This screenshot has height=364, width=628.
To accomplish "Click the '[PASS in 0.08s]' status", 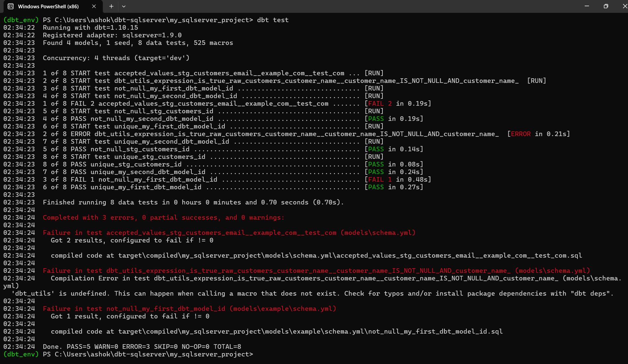I will [x=394, y=164].
